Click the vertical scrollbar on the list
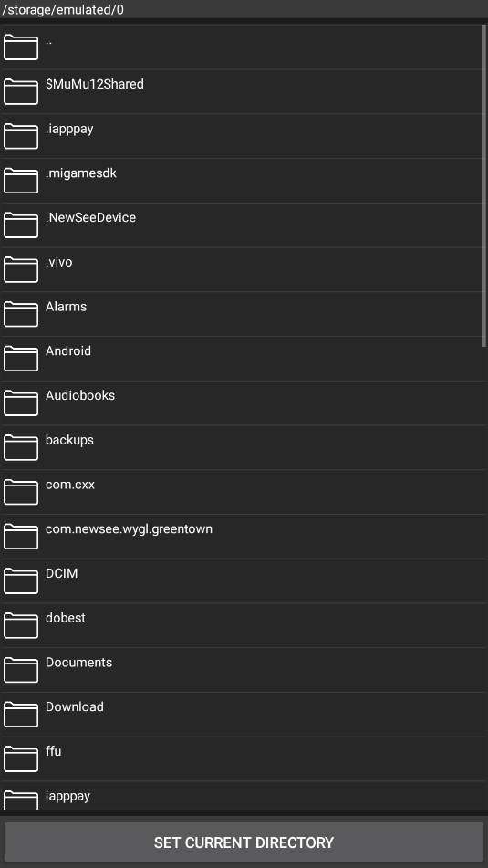Image resolution: width=488 pixels, height=868 pixels. click(x=484, y=186)
